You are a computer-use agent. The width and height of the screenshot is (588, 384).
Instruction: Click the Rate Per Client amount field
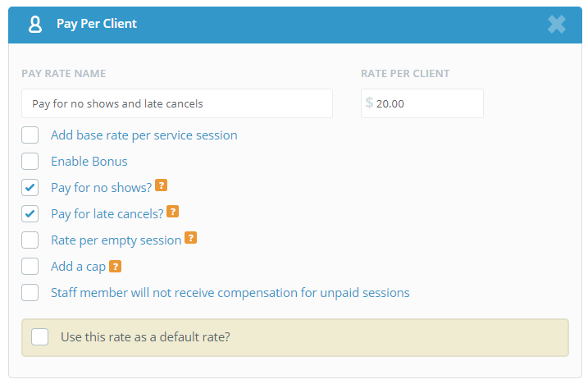(422, 103)
